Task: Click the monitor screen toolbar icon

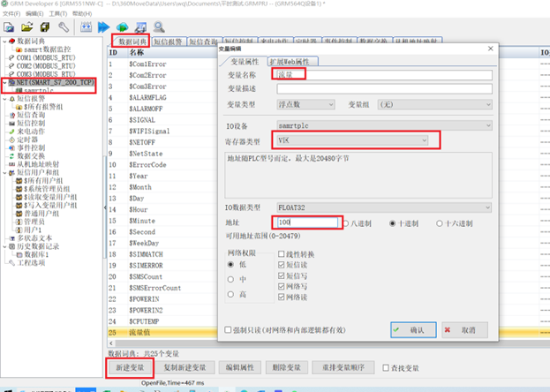Action: click(x=140, y=27)
